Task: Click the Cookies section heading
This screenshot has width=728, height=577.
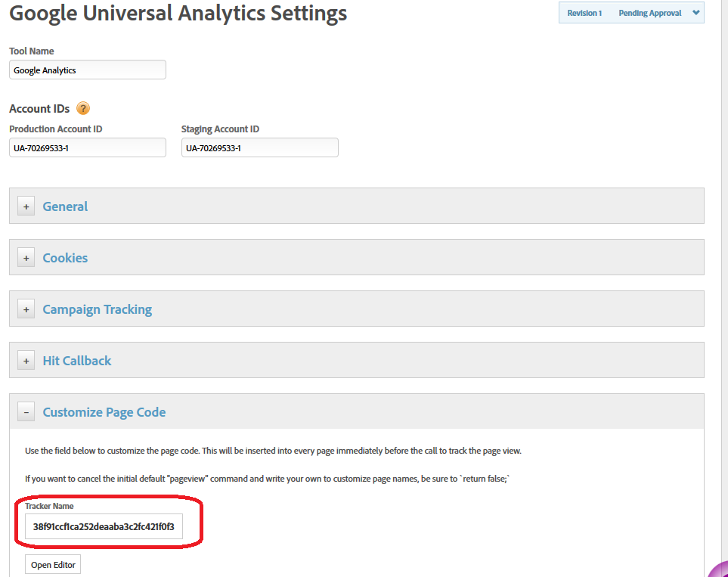Action: pyautogui.click(x=65, y=258)
